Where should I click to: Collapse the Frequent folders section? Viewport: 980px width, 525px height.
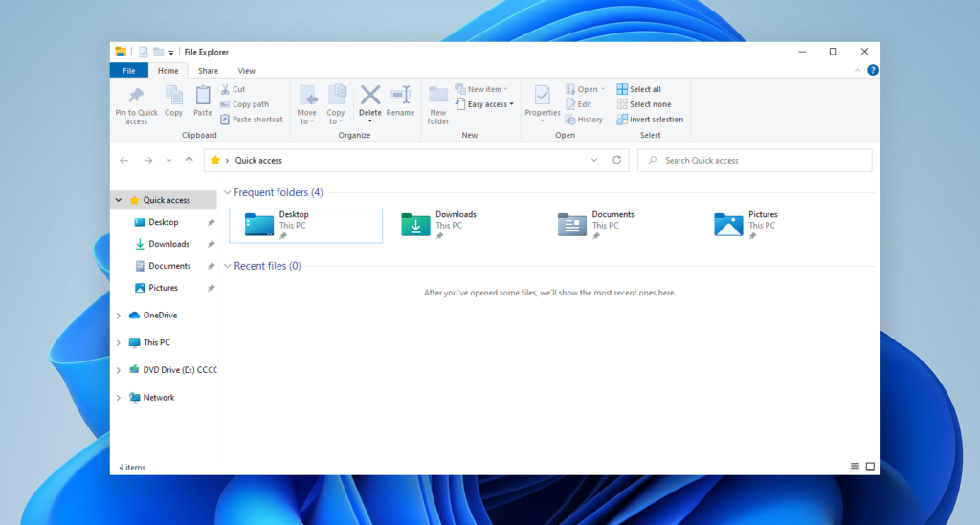click(227, 192)
